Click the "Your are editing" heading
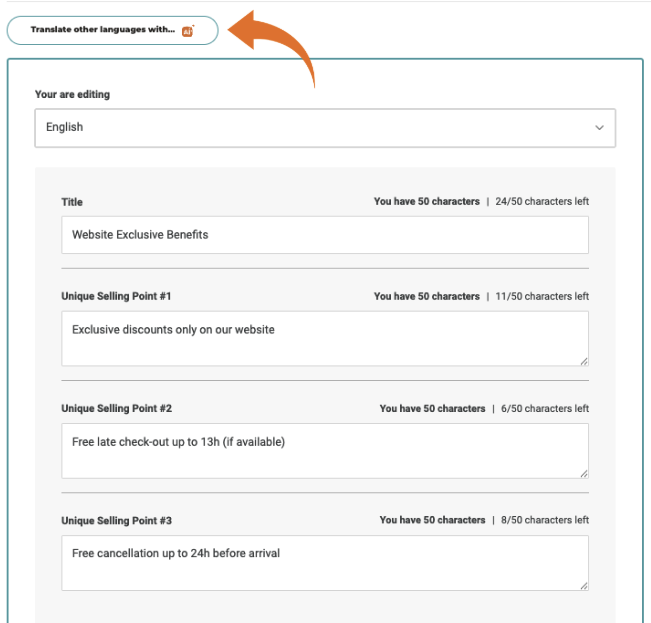Image resolution: width=651 pixels, height=623 pixels. pyautogui.click(x=72, y=95)
